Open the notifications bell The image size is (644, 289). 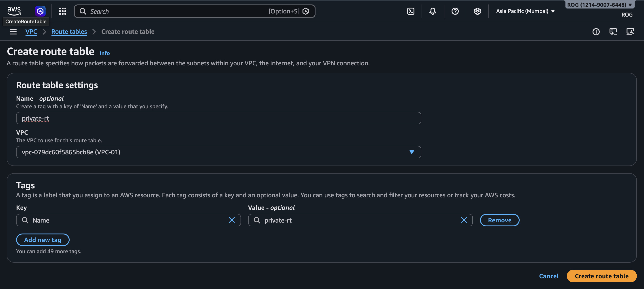point(433,11)
